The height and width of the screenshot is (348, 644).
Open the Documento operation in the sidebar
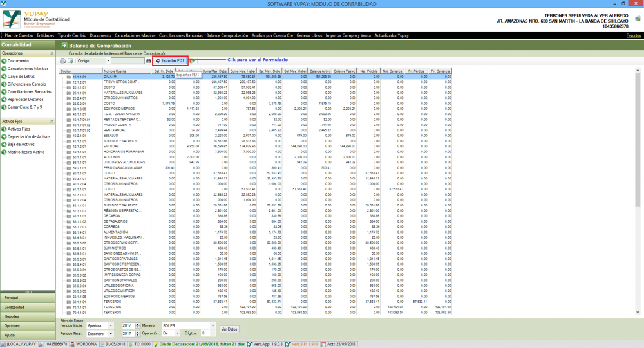(15, 60)
